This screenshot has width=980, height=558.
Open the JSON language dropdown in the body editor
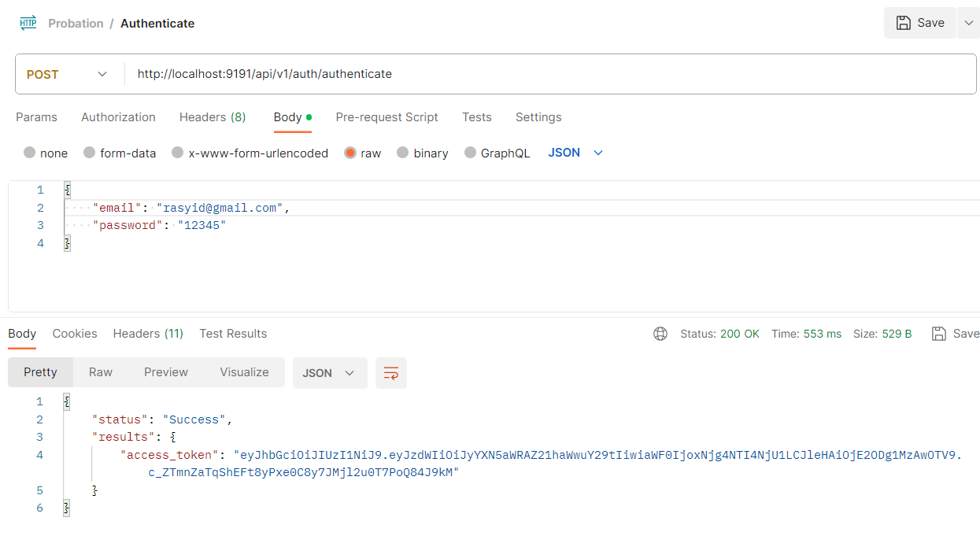click(x=575, y=153)
